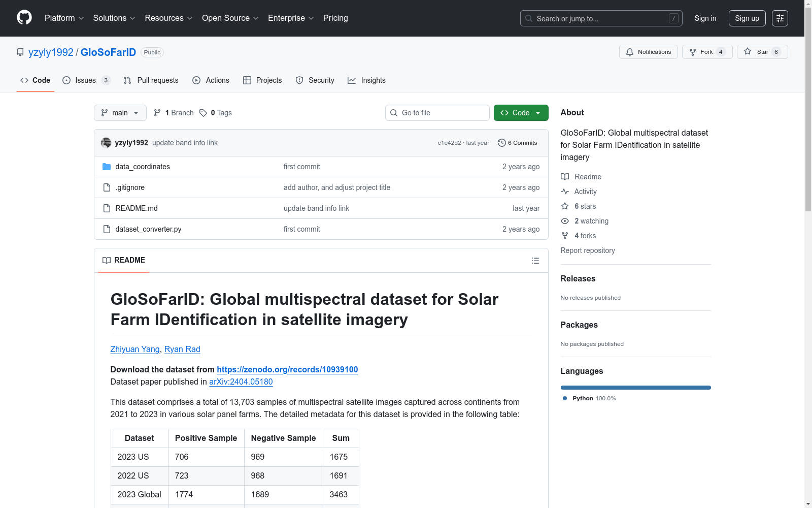Image resolution: width=812 pixels, height=508 pixels.
Task: Open the README outline list icon
Action: pyautogui.click(x=535, y=261)
